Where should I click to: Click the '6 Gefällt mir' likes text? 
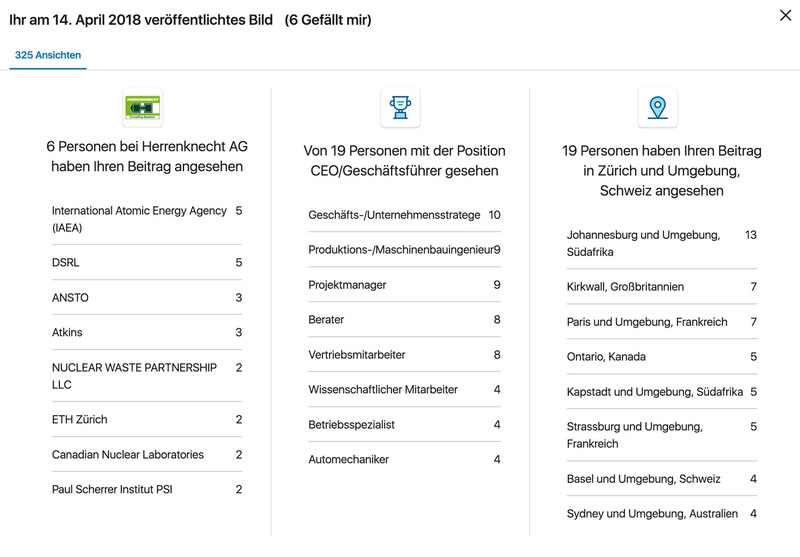coord(328,20)
